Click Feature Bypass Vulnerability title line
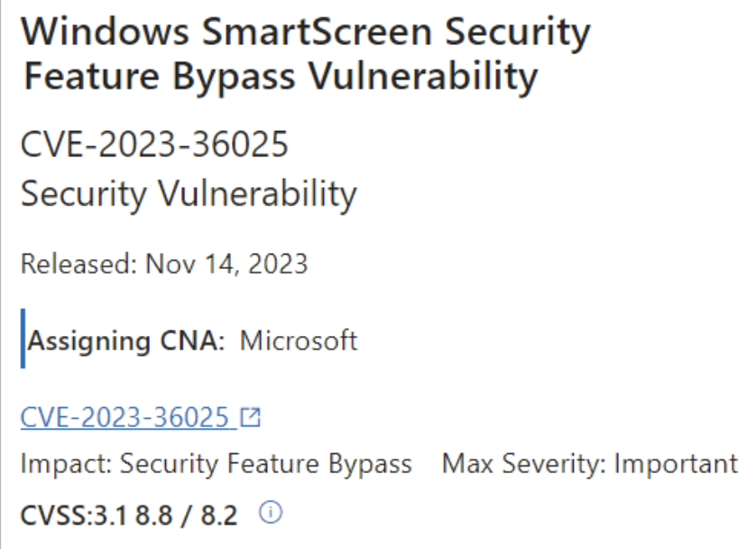Viewport: 756px width, 549px height. pos(281,77)
